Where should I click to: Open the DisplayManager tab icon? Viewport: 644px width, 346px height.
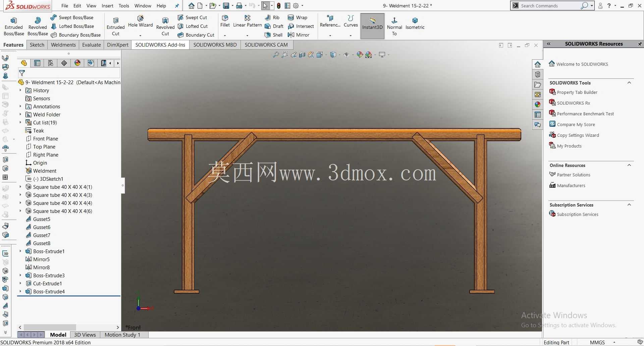tap(77, 63)
